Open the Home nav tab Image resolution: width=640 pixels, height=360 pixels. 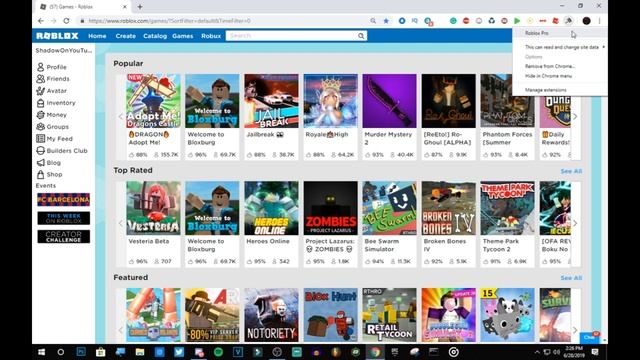tap(97, 36)
